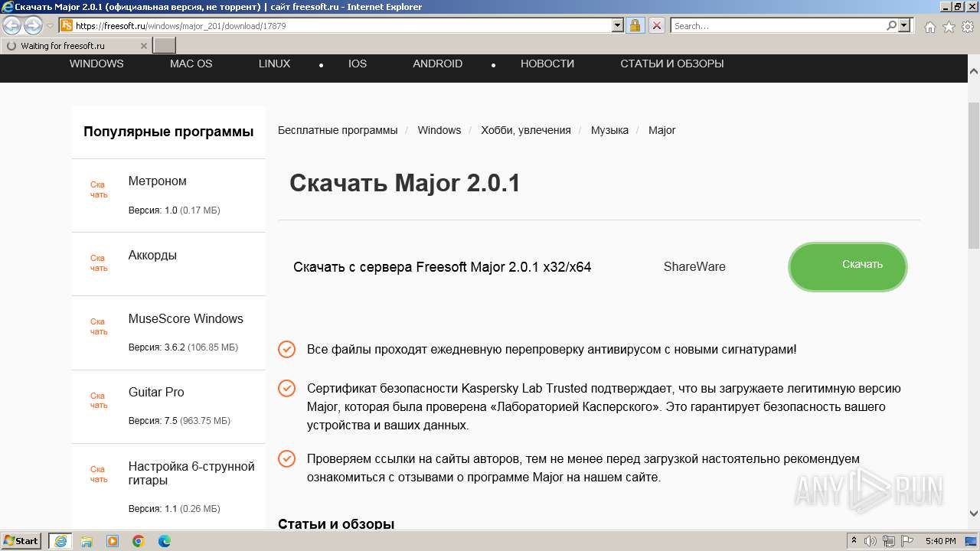Screen dimensions: 980x551
Task: Select the 'Waiting for freesoft.ru' tab
Action: coord(76,46)
